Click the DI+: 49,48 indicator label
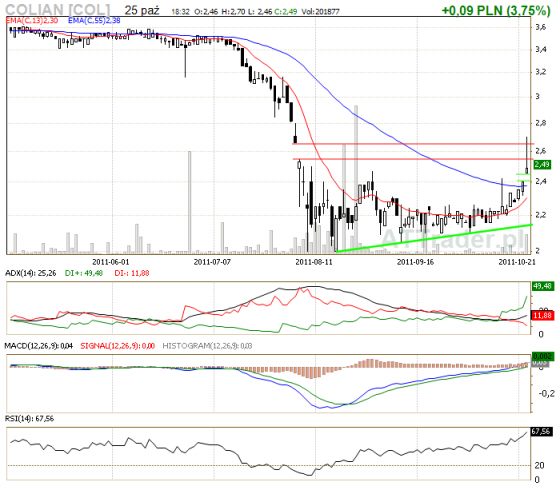The height and width of the screenshot is (490, 560). click(84, 273)
